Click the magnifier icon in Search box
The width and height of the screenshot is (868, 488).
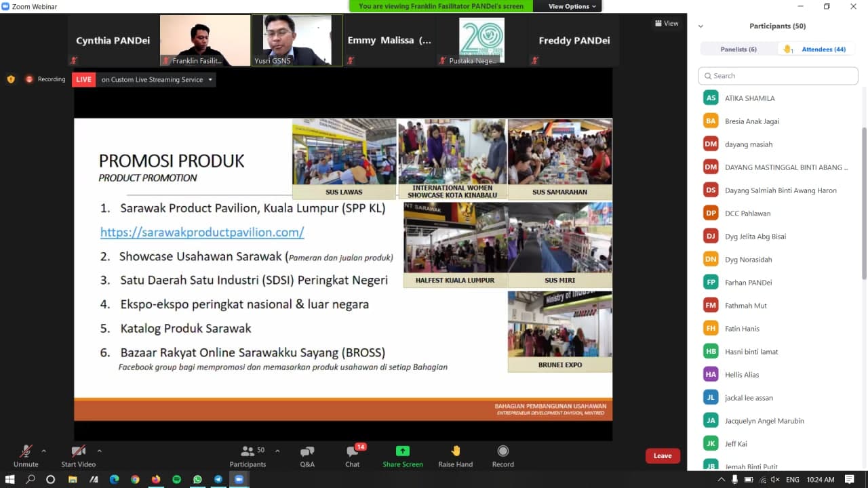point(708,76)
